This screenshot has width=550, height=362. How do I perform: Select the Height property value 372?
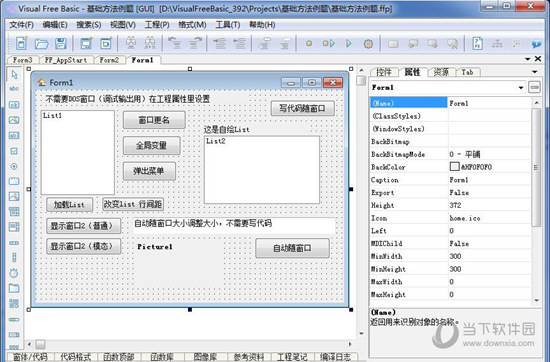(x=455, y=206)
